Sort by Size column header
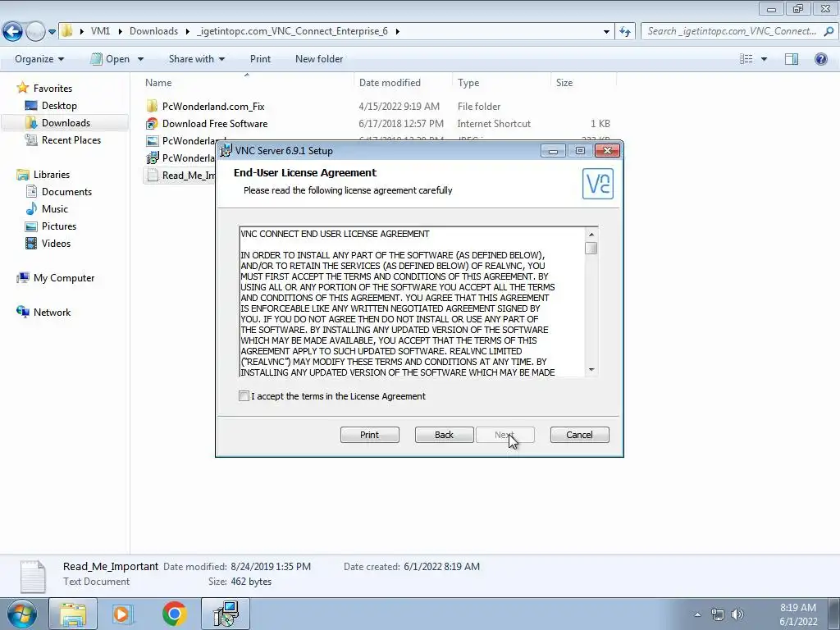The width and height of the screenshot is (840, 630). tap(564, 83)
